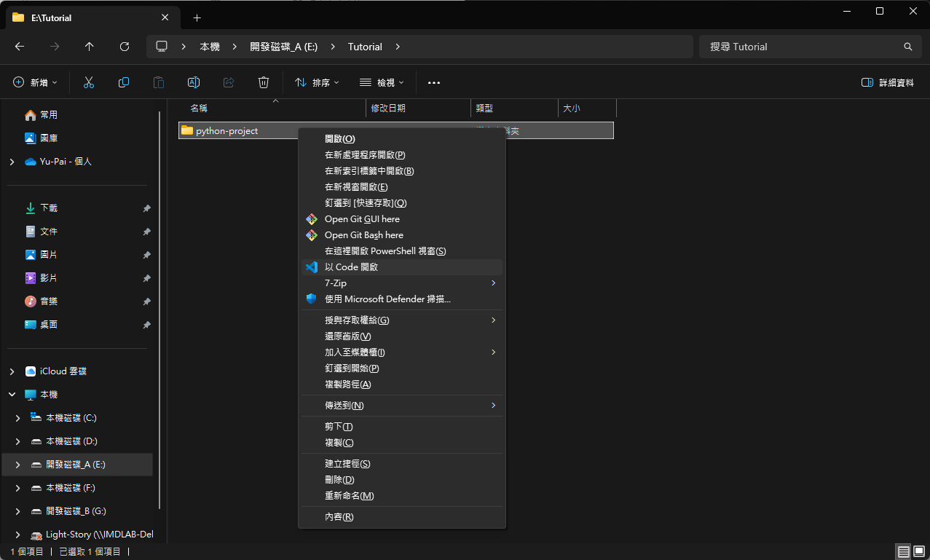This screenshot has height=560, width=930.
Task: Open the See more (...) toolbar menu
Action: (434, 82)
